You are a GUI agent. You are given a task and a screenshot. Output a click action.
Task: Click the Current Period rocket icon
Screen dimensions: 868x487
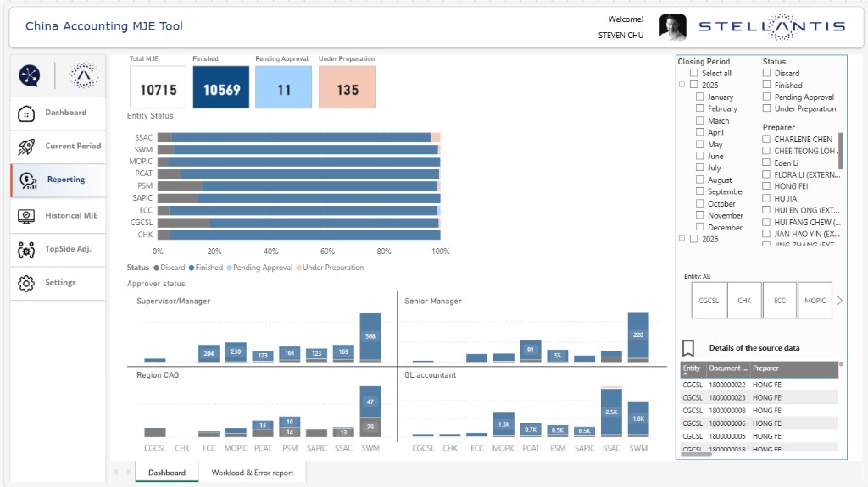pos(26,147)
